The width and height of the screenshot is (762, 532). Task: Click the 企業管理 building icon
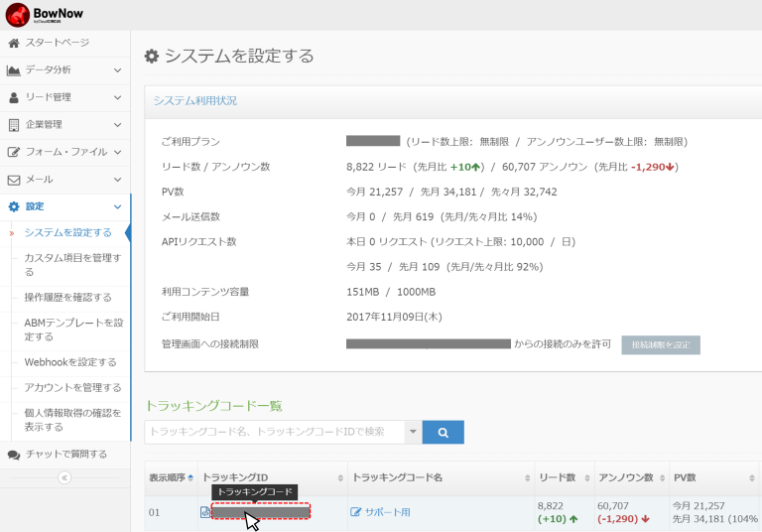tap(14, 125)
